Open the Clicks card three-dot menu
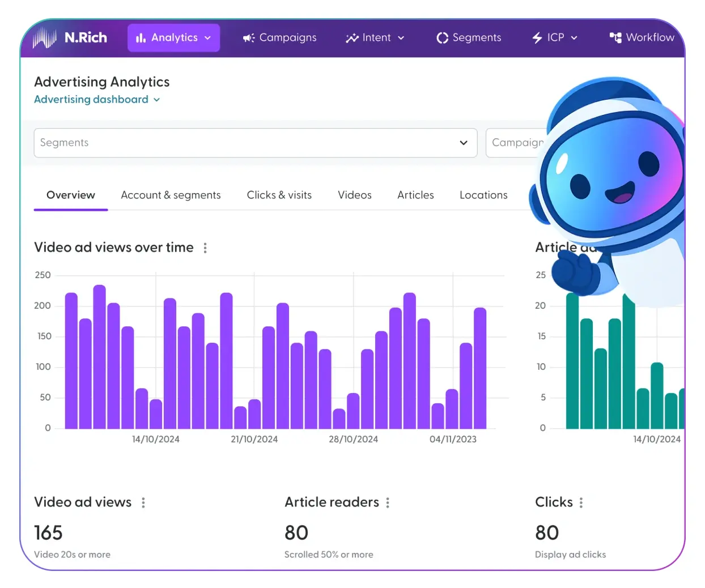This screenshot has width=705, height=588. click(x=581, y=502)
